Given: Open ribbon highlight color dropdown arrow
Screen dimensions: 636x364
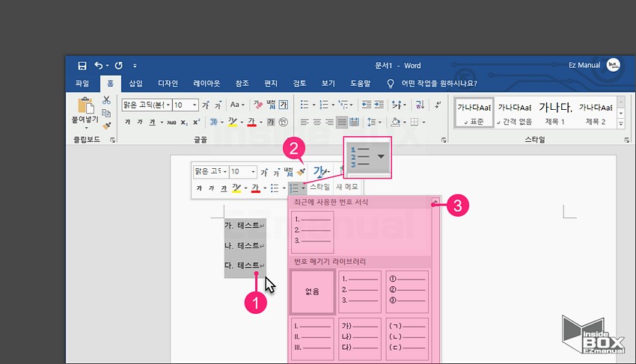Looking at the screenshot, I should pyautogui.click(x=242, y=122).
